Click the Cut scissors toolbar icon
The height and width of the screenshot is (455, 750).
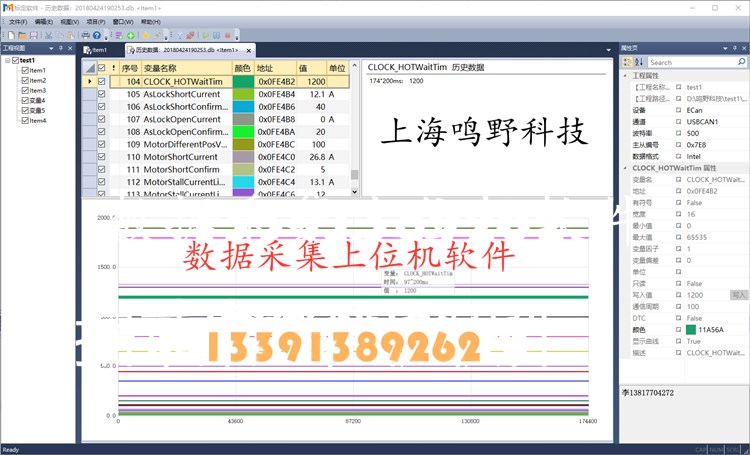point(46,34)
